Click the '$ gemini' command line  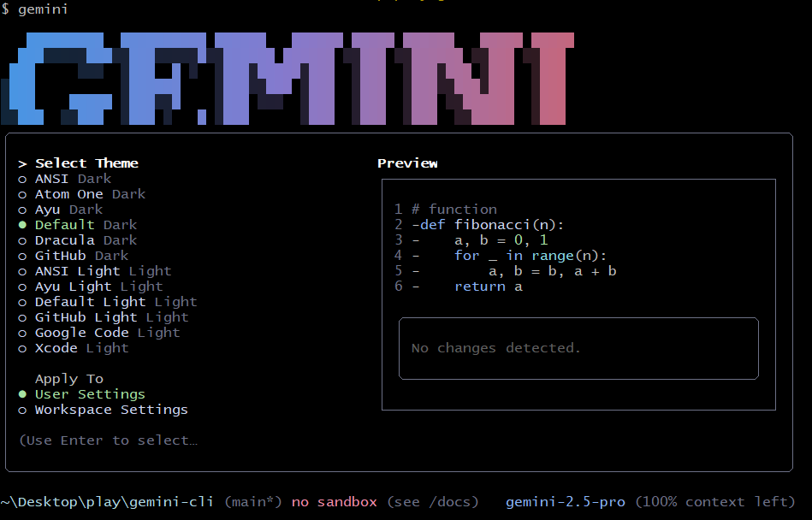34,9
